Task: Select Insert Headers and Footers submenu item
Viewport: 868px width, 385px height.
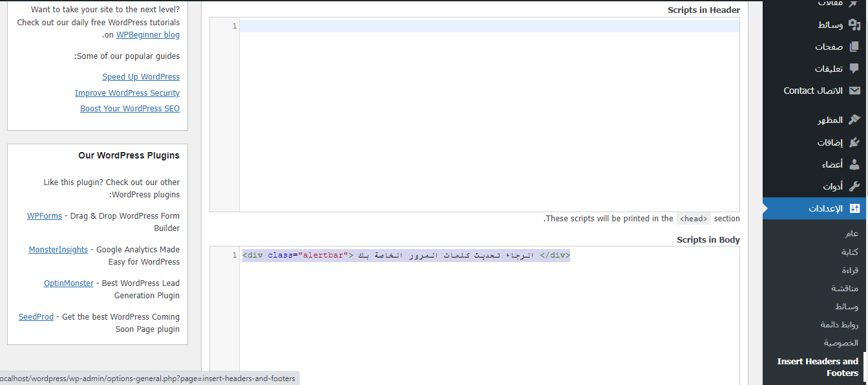Action: click(818, 367)
